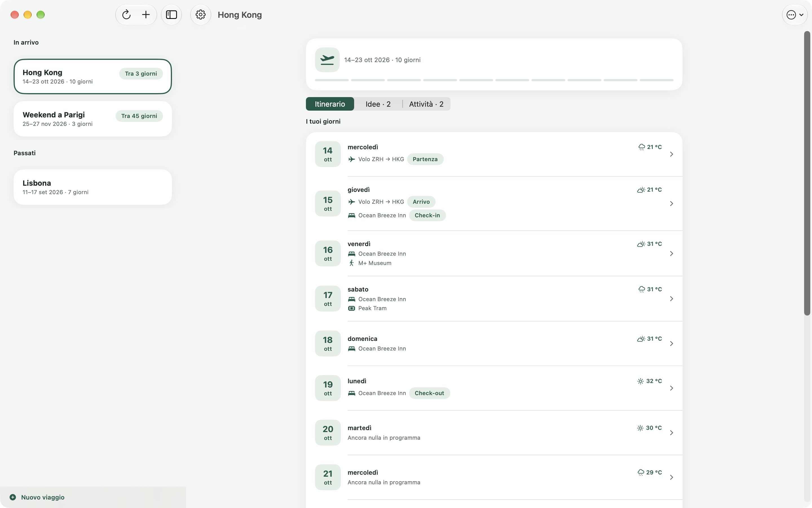Click the Tra 3 giorni badge
The height and width of the screenshot is (508, 812).
141,74
